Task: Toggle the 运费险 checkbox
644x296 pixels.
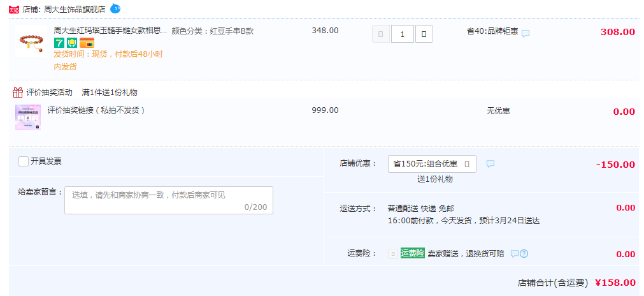Action: [392, 254]
